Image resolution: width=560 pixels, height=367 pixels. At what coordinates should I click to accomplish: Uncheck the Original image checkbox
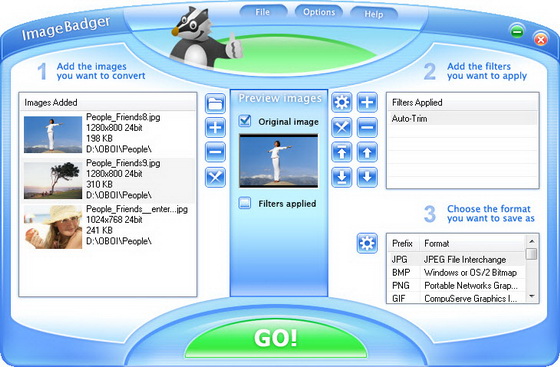(245, 121)
